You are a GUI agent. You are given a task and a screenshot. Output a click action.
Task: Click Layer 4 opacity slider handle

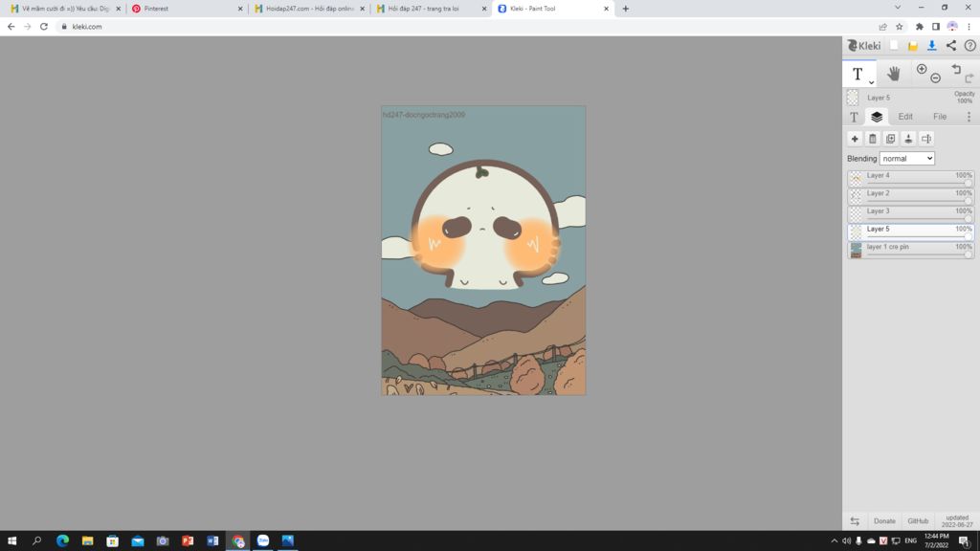point(969,183)
